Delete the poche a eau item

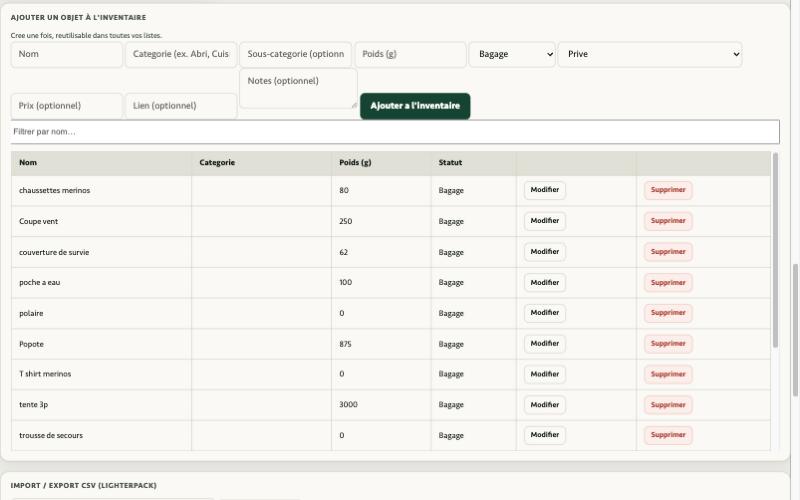668,282
